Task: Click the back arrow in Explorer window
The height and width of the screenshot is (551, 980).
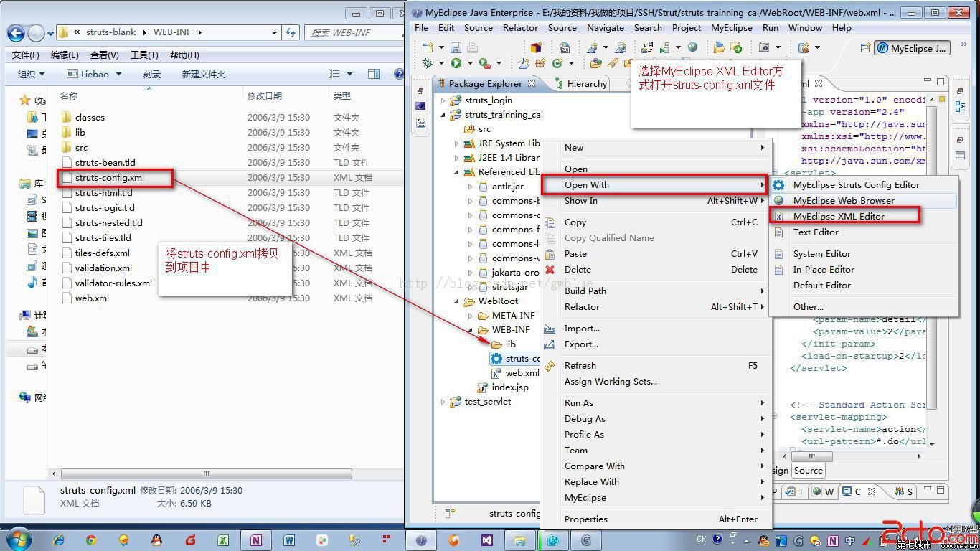Action: (16, 32)
